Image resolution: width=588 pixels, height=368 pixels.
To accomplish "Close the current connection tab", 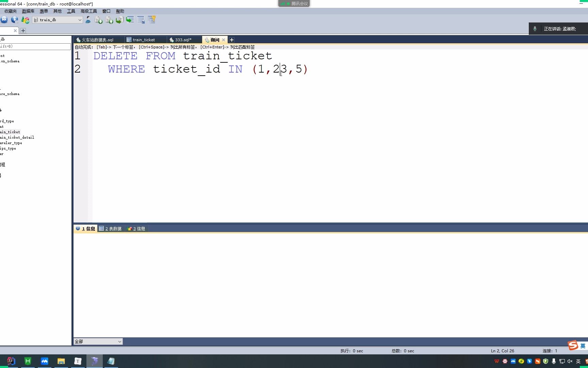I will click(x=15, y=31).
